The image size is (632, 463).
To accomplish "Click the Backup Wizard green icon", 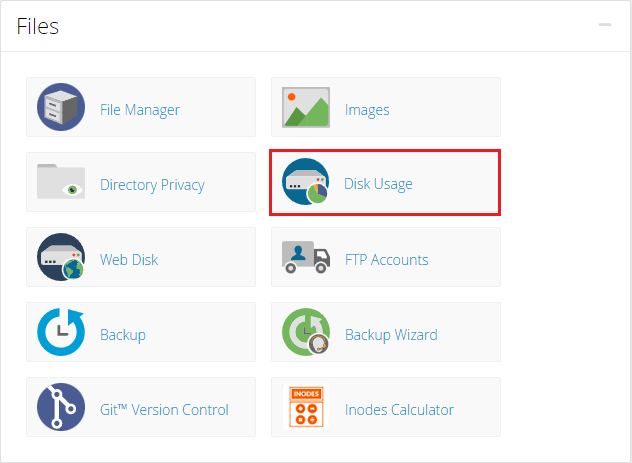I will click(x=306, y=333).
